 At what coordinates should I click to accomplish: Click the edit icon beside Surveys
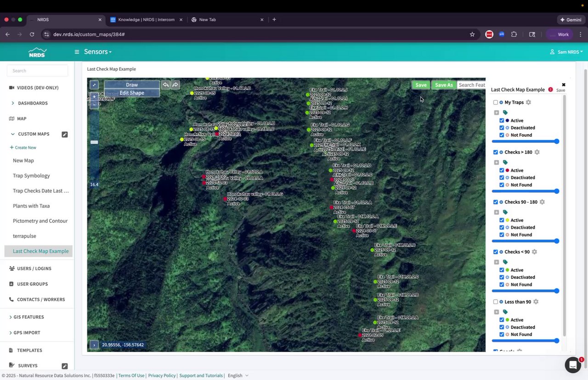(65, 366)
